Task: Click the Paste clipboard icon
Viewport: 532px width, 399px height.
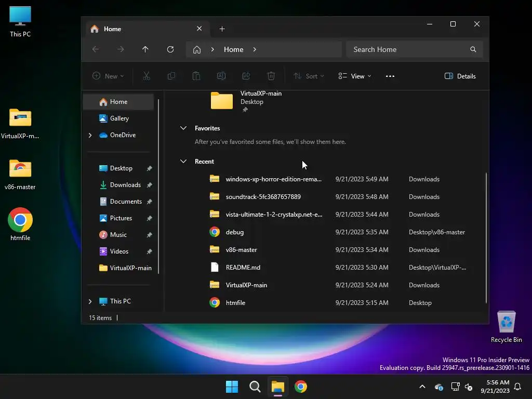Action: (196, 76)
